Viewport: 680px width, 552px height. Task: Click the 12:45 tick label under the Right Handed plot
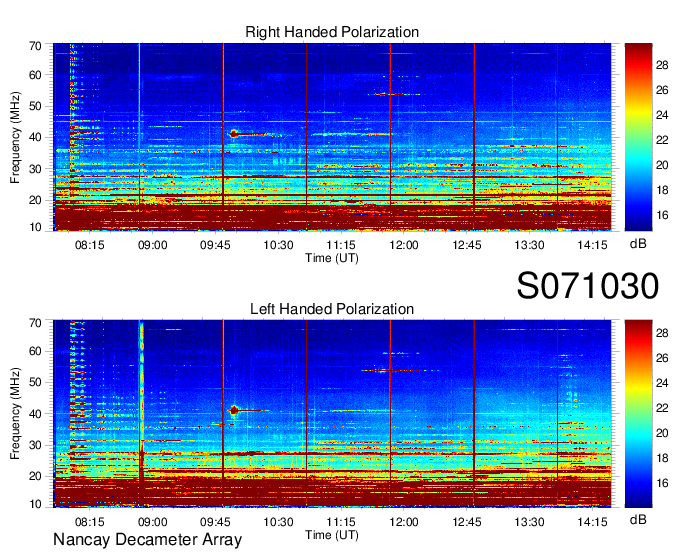tap(467, 245)
